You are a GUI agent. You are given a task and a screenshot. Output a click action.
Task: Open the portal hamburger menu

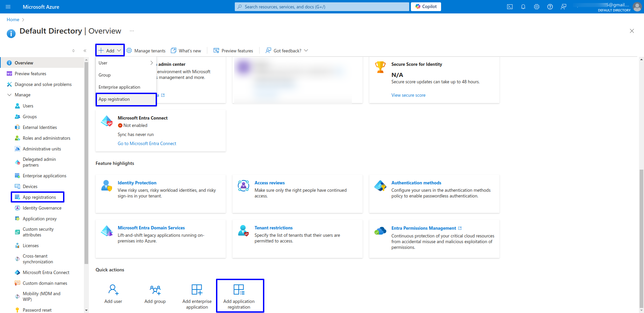click(8, 7)
